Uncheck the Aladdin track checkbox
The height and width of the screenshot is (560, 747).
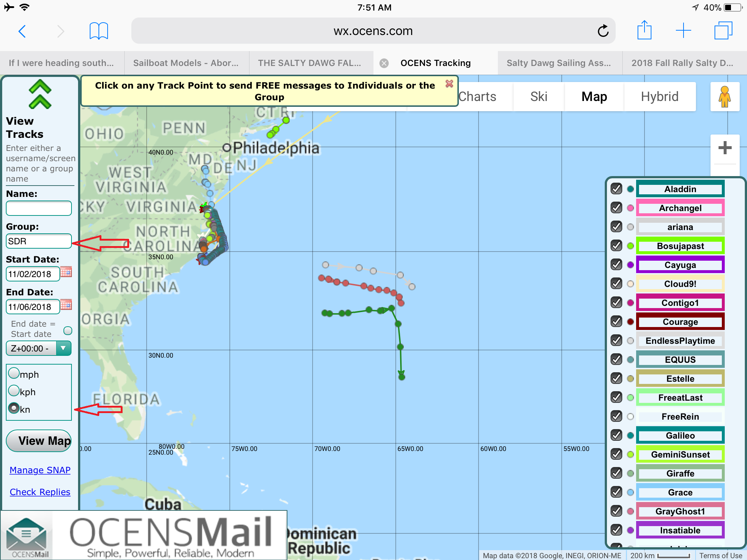click(616, 189)
